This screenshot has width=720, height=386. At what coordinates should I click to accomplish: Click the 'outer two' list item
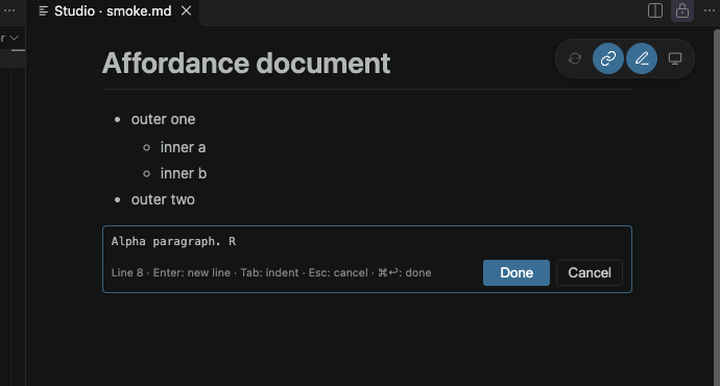(x=163, y=200)
